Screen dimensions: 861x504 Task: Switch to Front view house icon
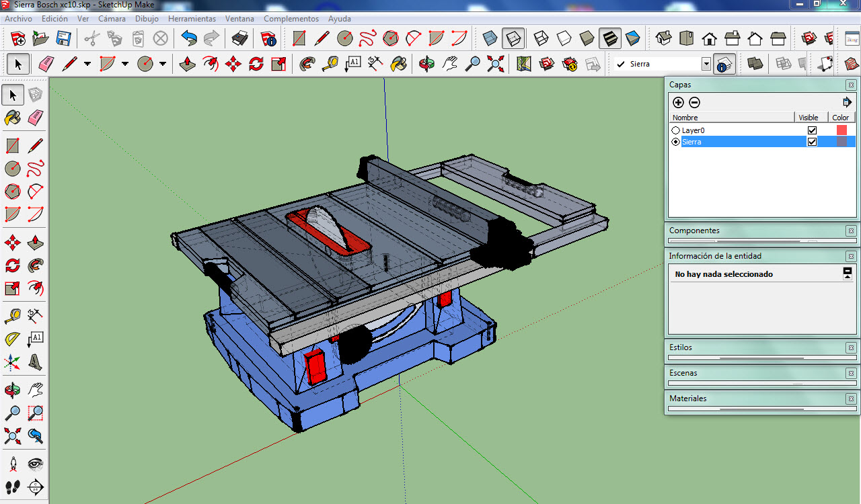coord(710,38)
